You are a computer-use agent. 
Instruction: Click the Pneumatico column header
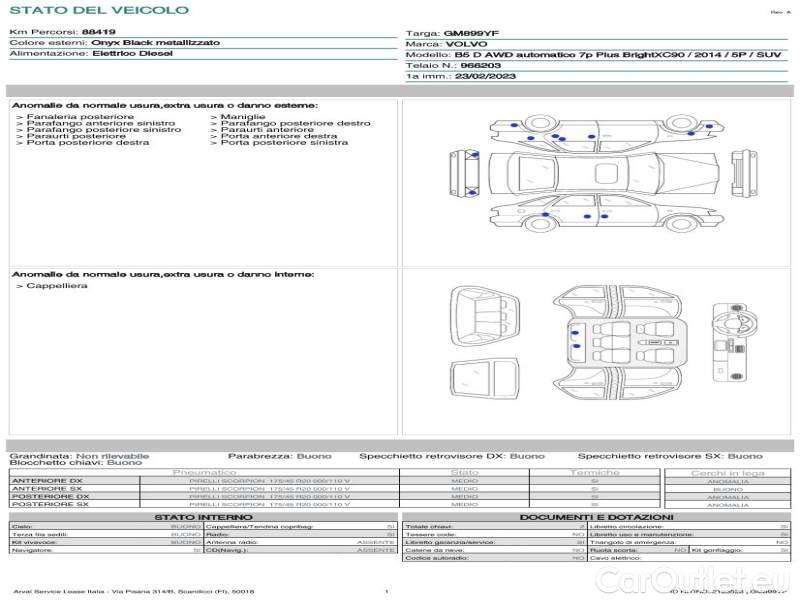pyautogui.click(x=205, y=472)
